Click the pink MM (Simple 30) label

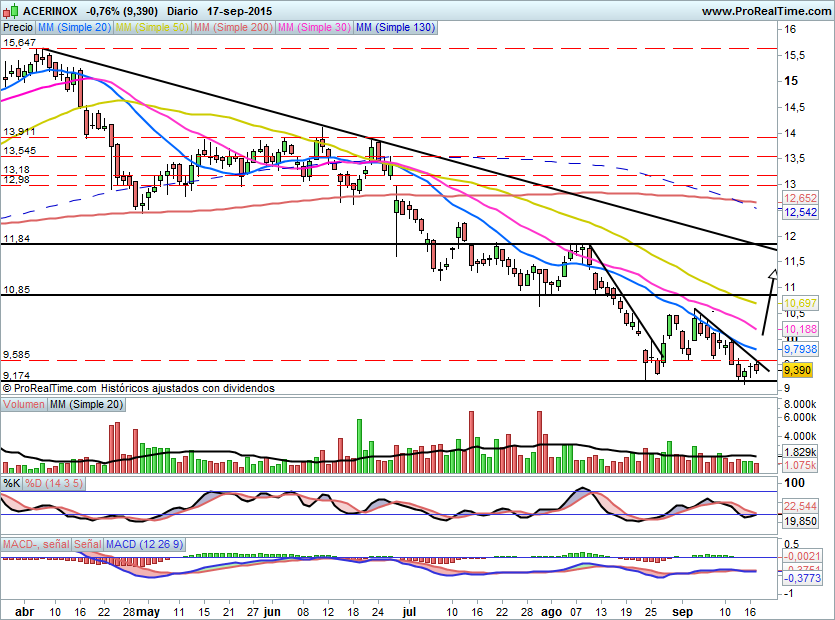313,28
